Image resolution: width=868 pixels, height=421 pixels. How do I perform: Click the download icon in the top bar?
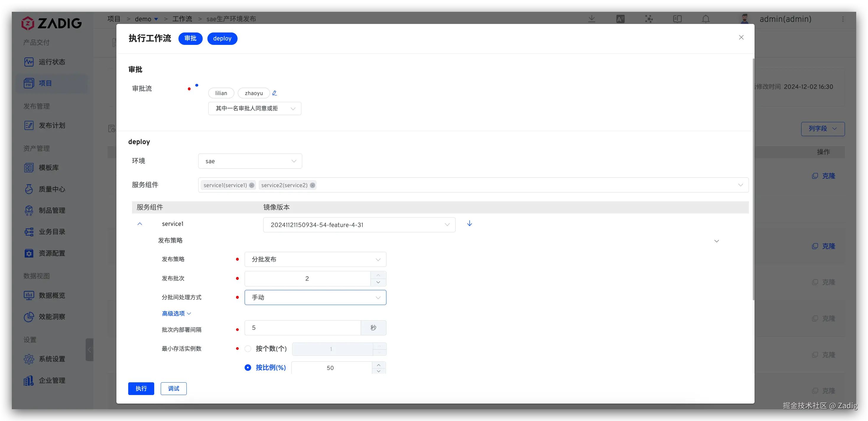592,19
